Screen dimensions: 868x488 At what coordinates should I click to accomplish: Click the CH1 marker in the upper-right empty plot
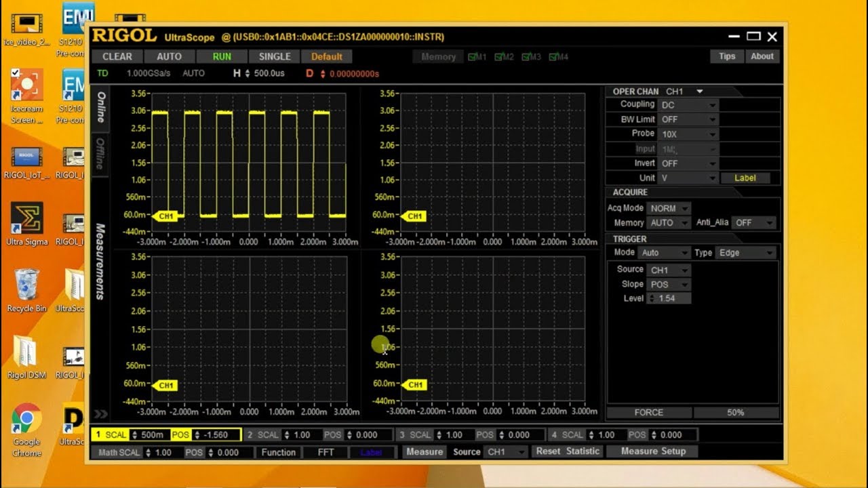pos(414,216)
